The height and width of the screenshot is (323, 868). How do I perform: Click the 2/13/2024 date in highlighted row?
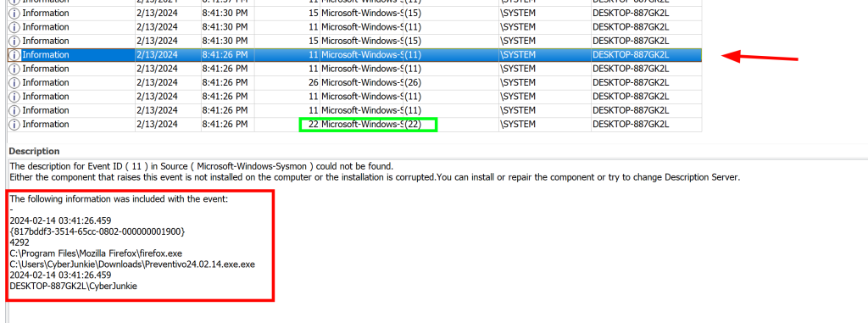pos(157,55)
